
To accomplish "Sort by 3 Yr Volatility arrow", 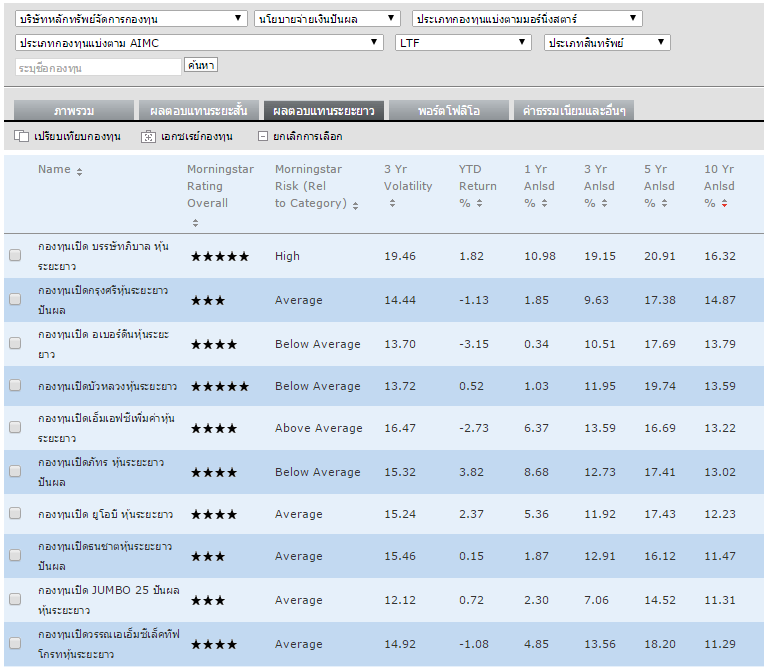I will [x=392, y=203].
